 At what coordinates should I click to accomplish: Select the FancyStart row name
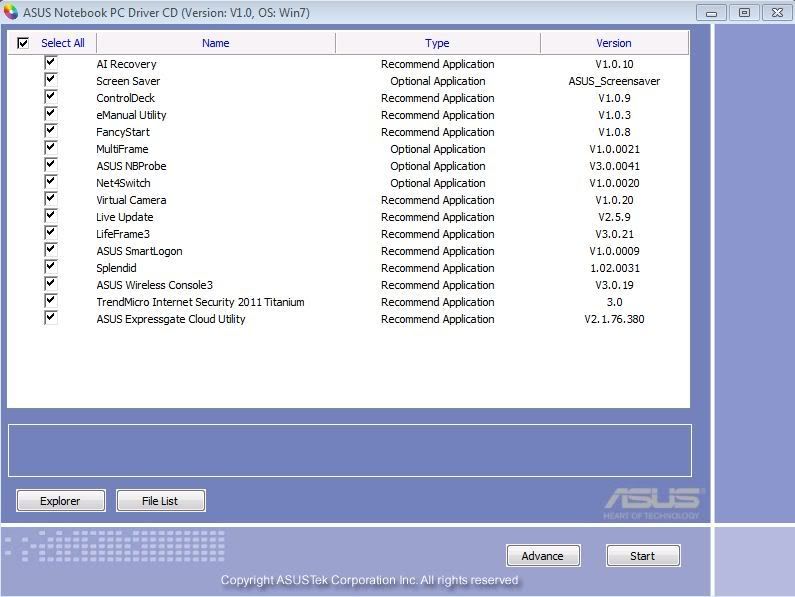coord(123,132)
